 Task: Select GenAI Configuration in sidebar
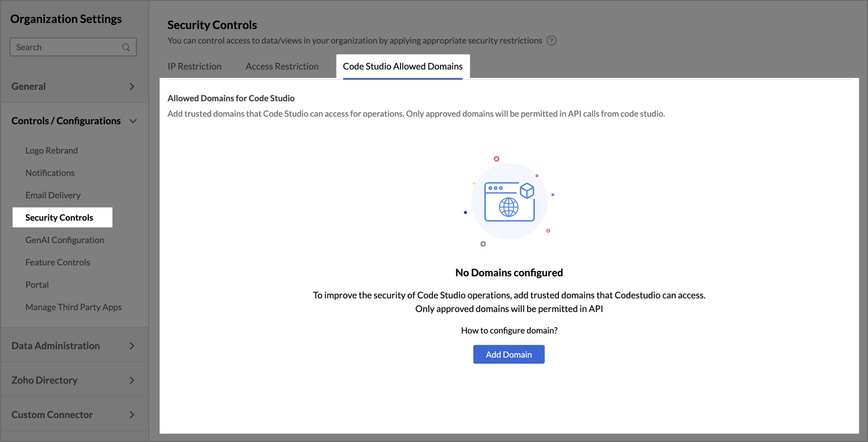click(x=65, y=240)
